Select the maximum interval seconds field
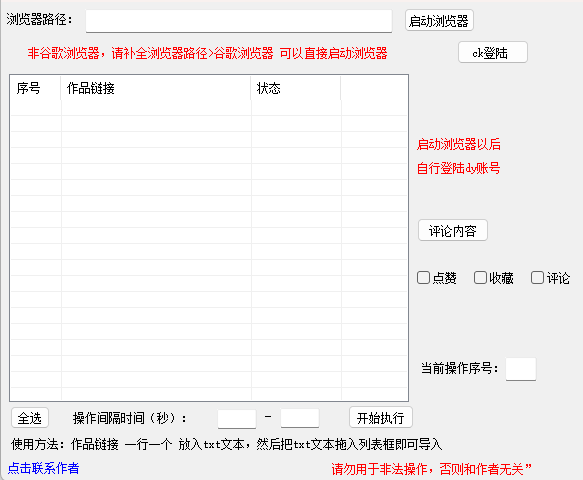 click(x=300, y=418)
